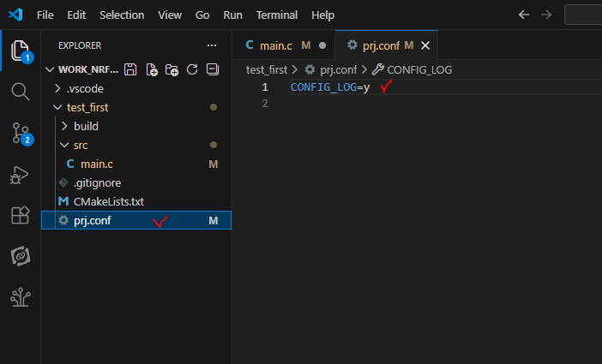Open the Terminal menu

point(277,15)
